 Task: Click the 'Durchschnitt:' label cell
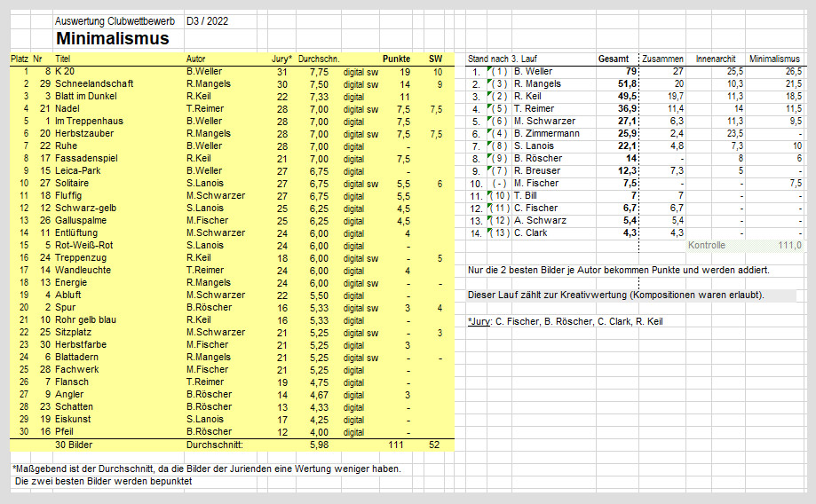(x=215, y=445)
